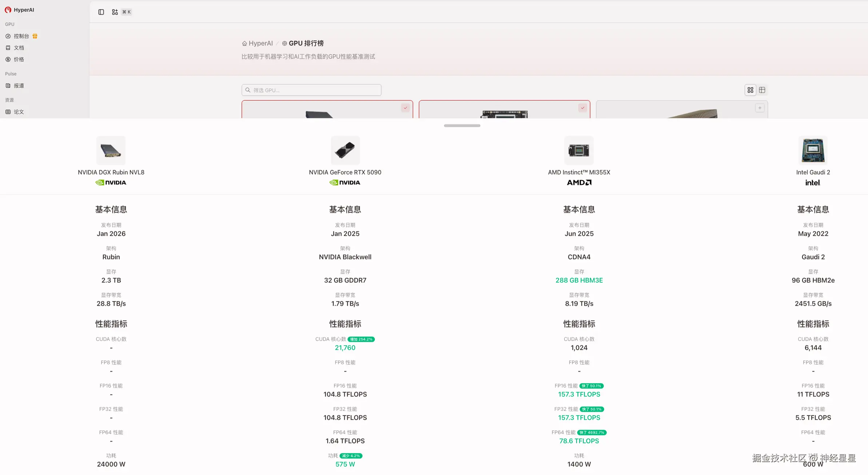Open 文档 documentation from sidebar
Image resolution: width=868 pixels, height=475 pixels.
click(19, 48)
